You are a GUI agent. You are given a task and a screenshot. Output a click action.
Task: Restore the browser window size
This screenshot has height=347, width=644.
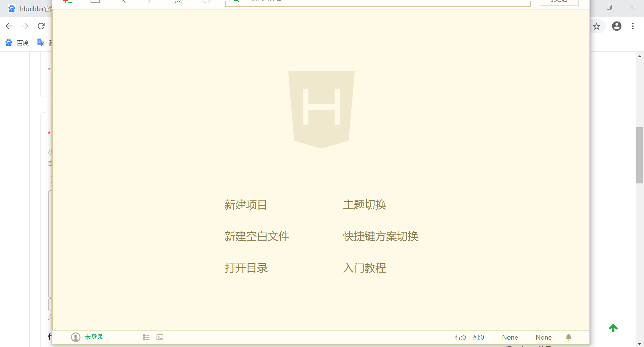click(x=609, y=7)
